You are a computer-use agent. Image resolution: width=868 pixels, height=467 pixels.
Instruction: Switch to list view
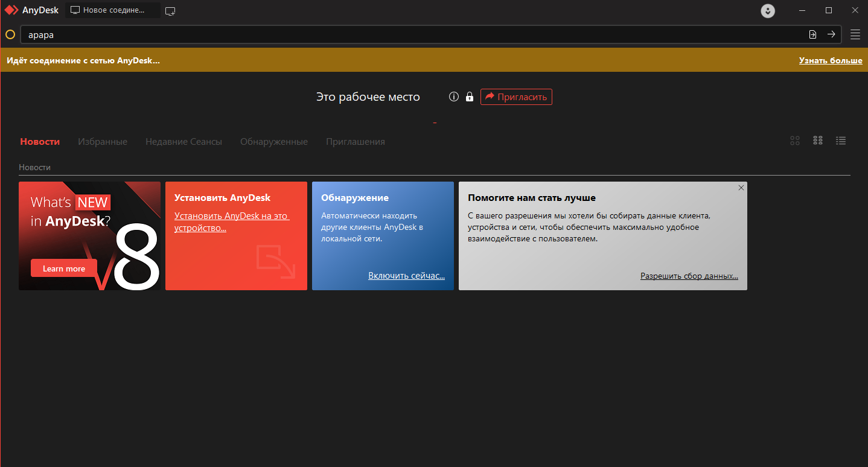click(x=841, y=141)
